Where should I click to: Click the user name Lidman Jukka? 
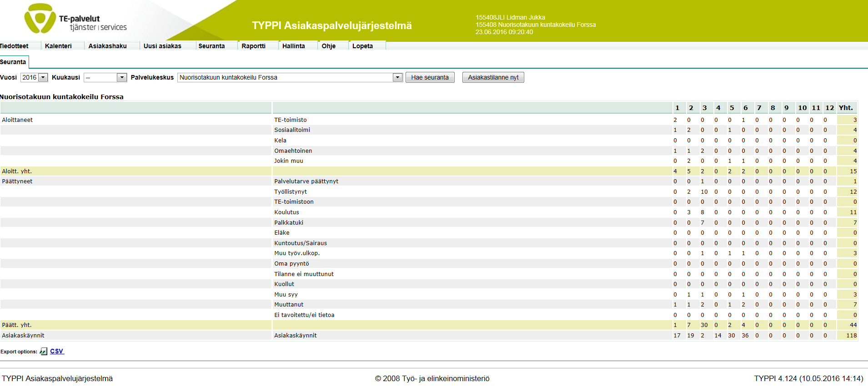coord(526,17)
